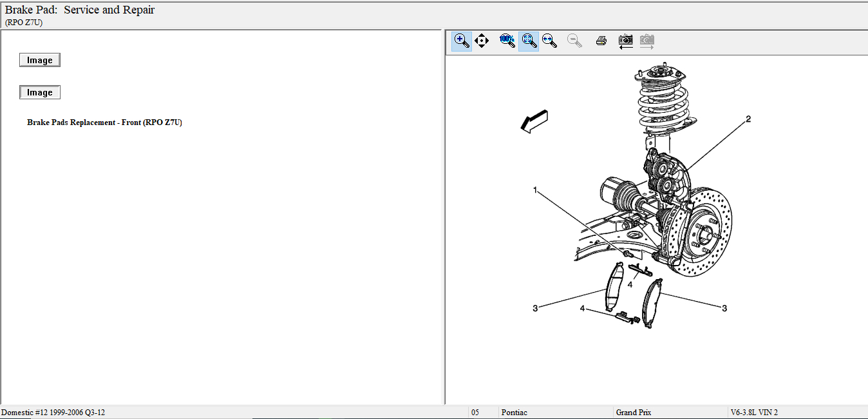Fit image to width magnifier
The image size is (868, 419).
pos(549,41)
